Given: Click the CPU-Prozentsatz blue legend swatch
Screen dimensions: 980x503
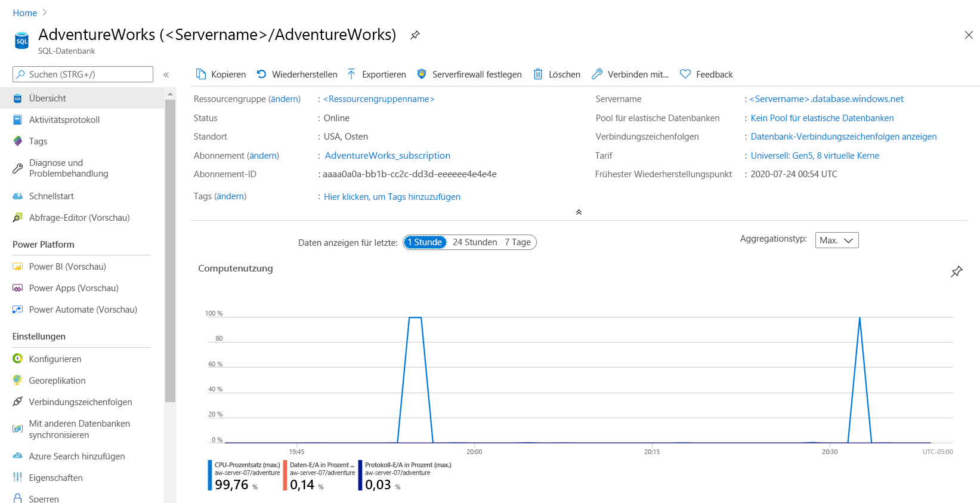Looking at the screenshot, I should point(210,475).
